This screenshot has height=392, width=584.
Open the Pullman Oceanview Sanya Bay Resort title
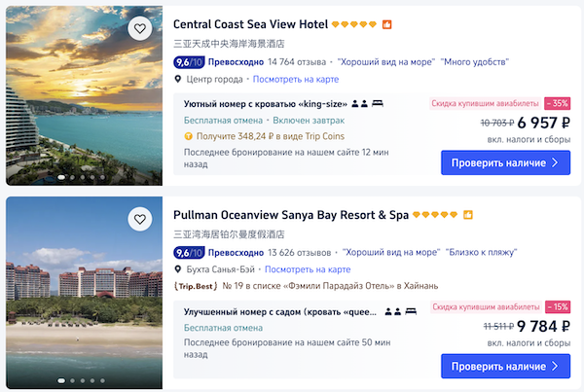290,214
